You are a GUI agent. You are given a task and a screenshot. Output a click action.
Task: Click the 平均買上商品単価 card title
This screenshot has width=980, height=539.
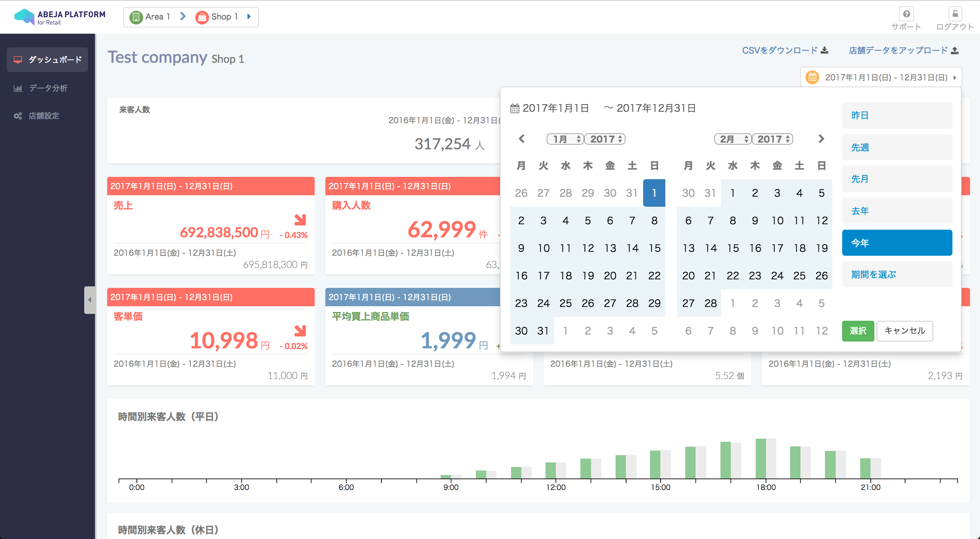point(371,317)
